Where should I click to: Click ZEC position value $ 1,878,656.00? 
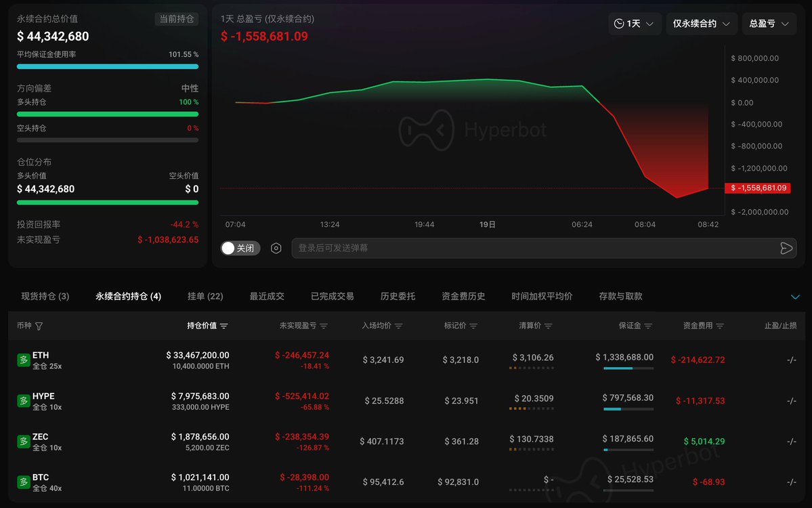coord(200,436)
